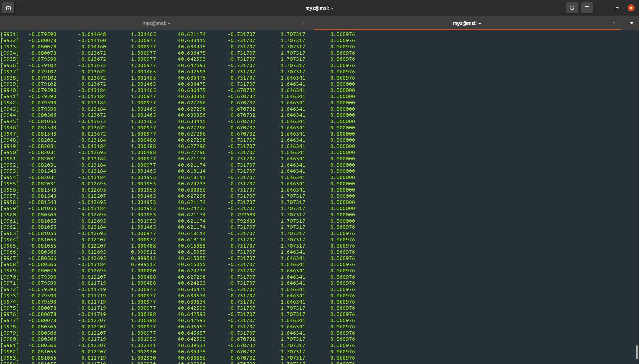
Task: Close the left terminal tab
Action: tap(303, 23)
